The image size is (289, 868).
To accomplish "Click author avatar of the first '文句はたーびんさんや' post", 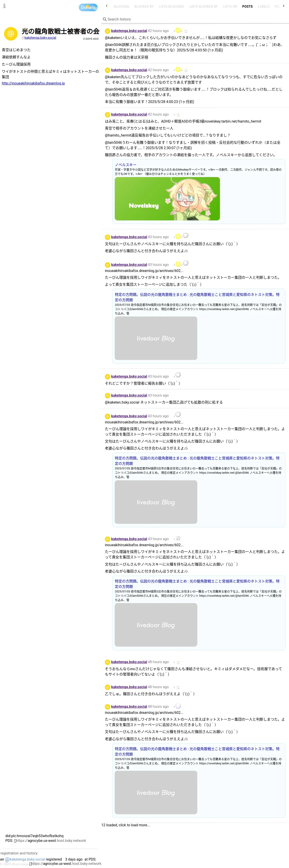I will pyautogui.click(x=107, y=237).
